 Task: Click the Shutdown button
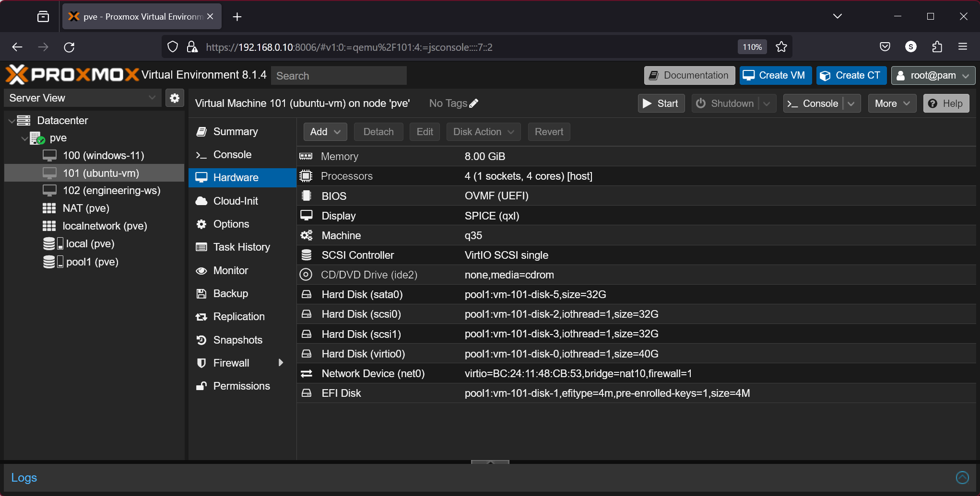point(725,104)
